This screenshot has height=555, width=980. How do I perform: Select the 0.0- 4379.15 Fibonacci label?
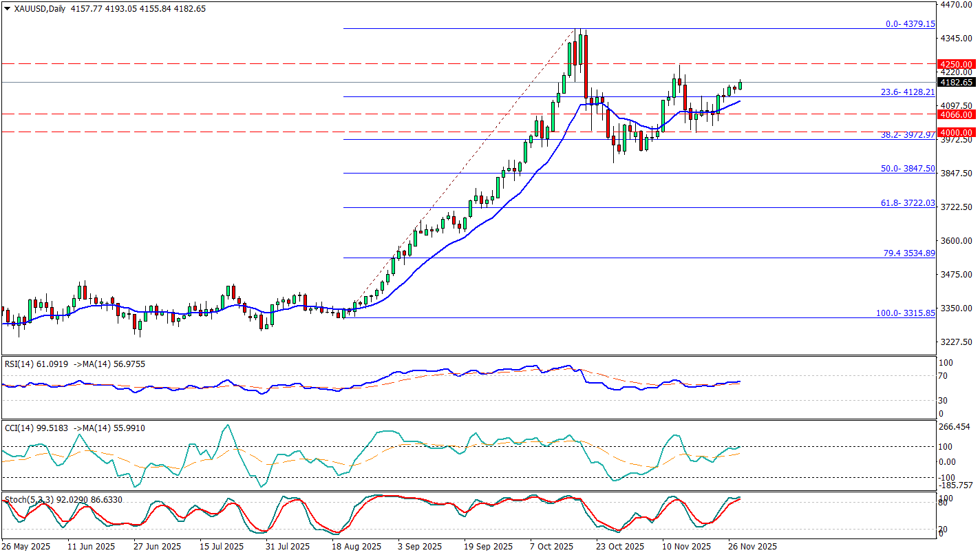click(x=909, y=24)
